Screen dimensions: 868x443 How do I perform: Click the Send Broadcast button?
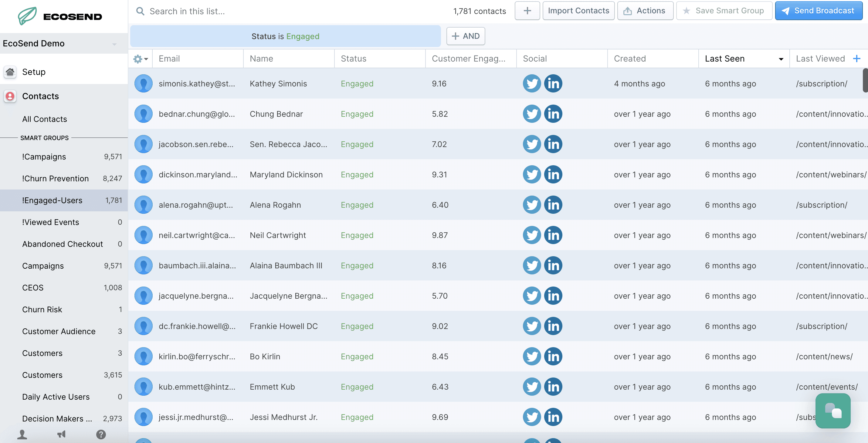pyautogui.click(x=818, y=11)
